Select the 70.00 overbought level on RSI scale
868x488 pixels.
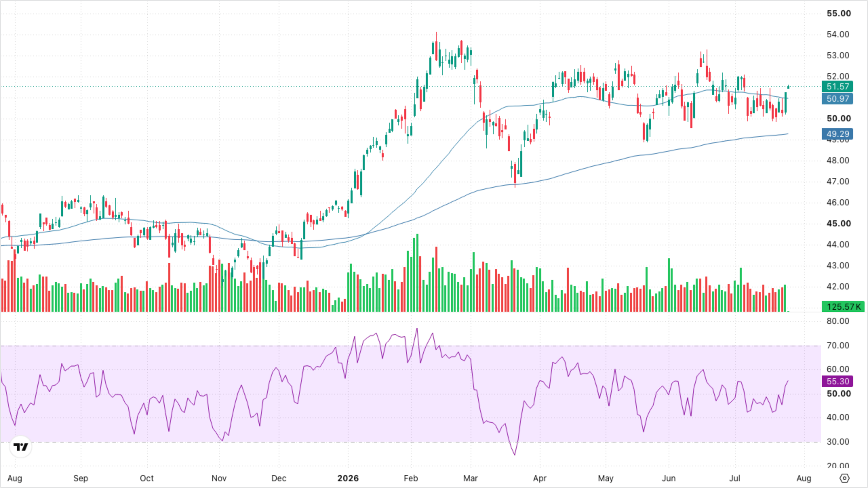click(838, 345)
